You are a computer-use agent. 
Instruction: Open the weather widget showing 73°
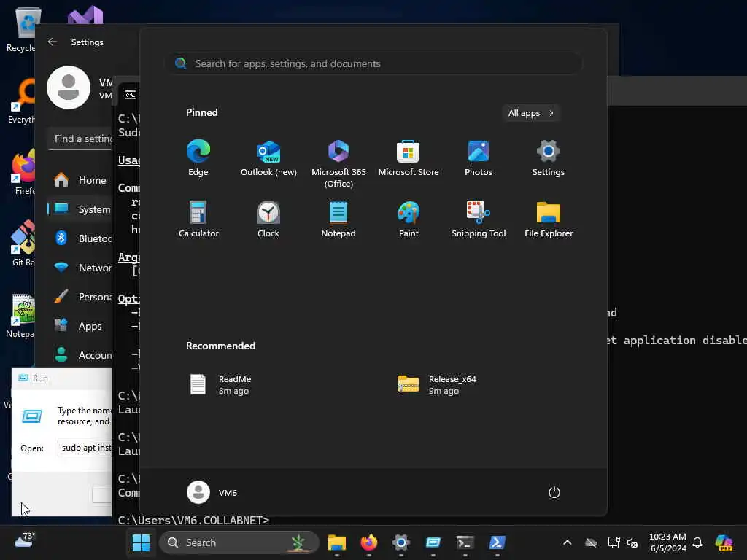click(24, 541)
